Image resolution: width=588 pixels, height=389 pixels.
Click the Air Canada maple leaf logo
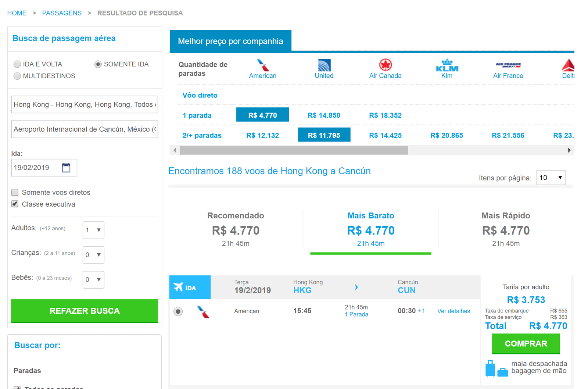(x=385, y=65)
